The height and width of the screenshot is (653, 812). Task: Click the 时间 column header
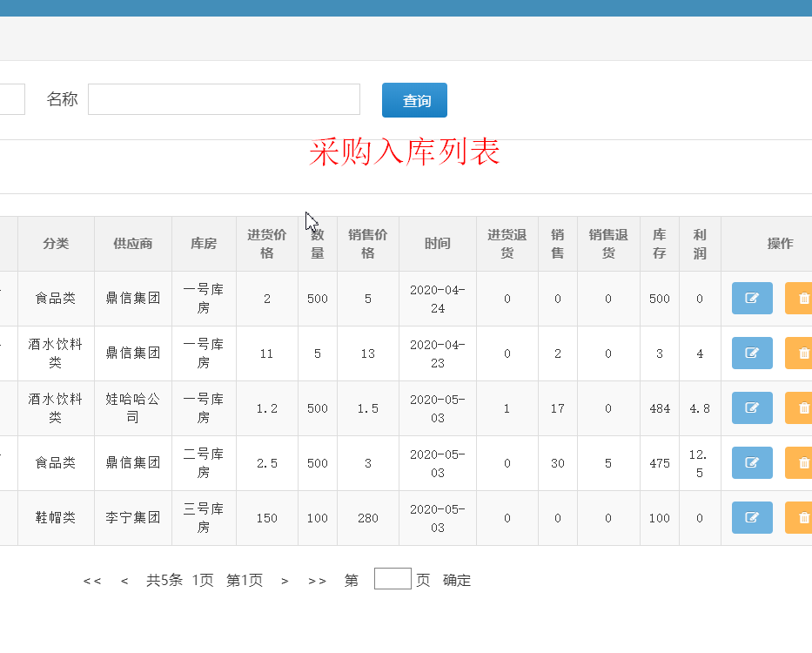point(438,244)
